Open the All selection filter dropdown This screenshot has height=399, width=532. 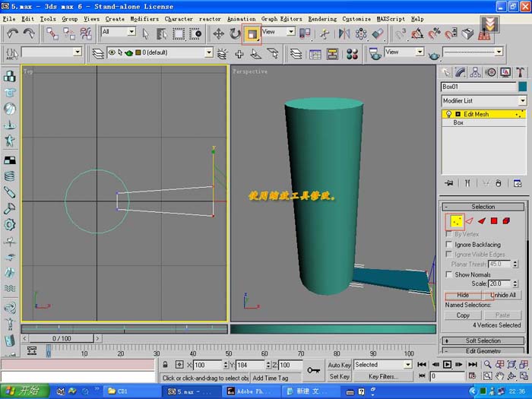[119, 32]
